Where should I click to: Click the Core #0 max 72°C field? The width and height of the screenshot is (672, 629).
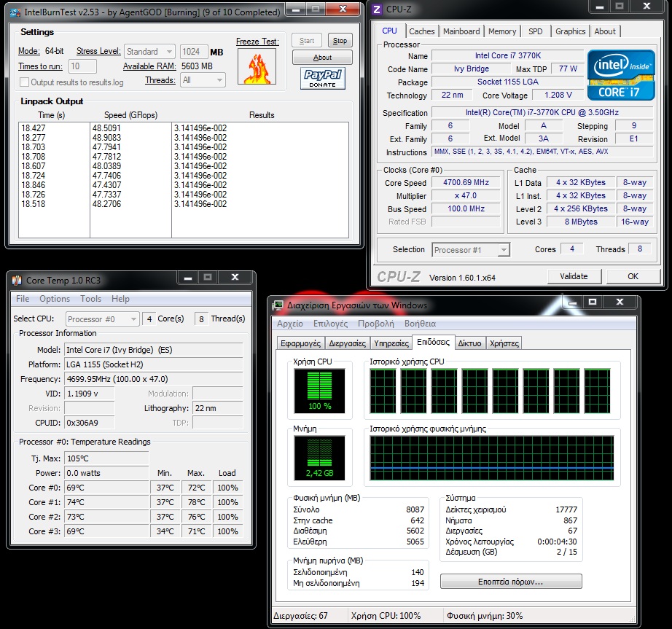click(196, 488)
